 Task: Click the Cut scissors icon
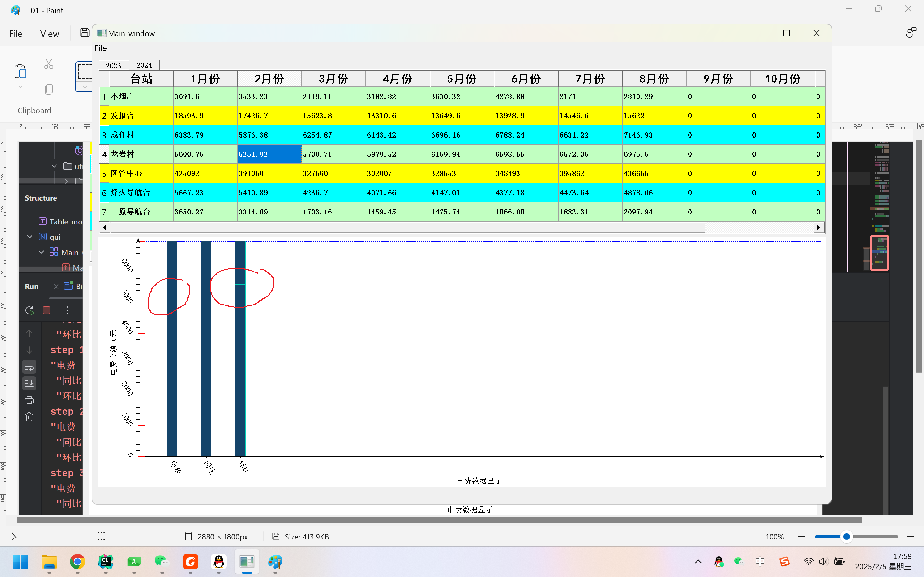pyautogui.click(x=48, y=64)
